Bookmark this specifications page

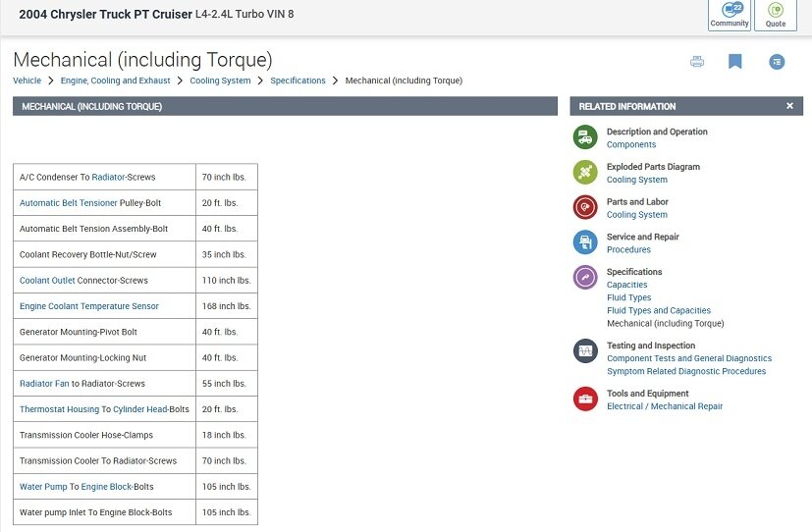coord(734,62)
